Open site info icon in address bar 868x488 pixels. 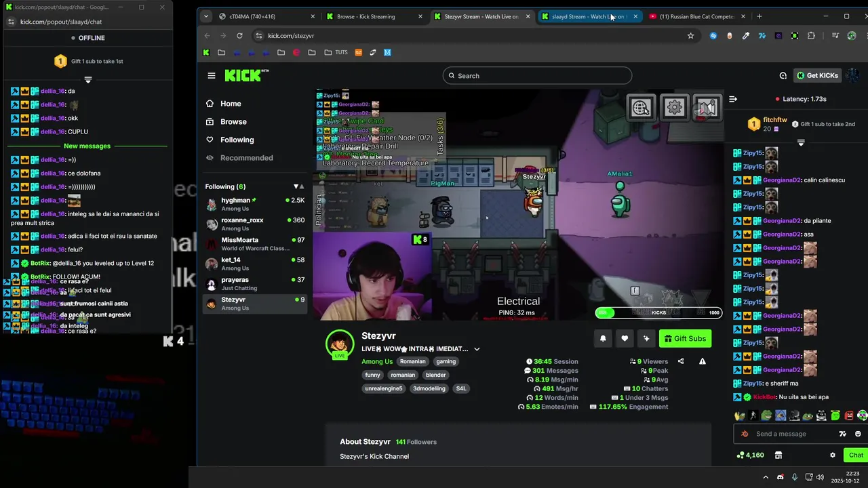[258, 36]
